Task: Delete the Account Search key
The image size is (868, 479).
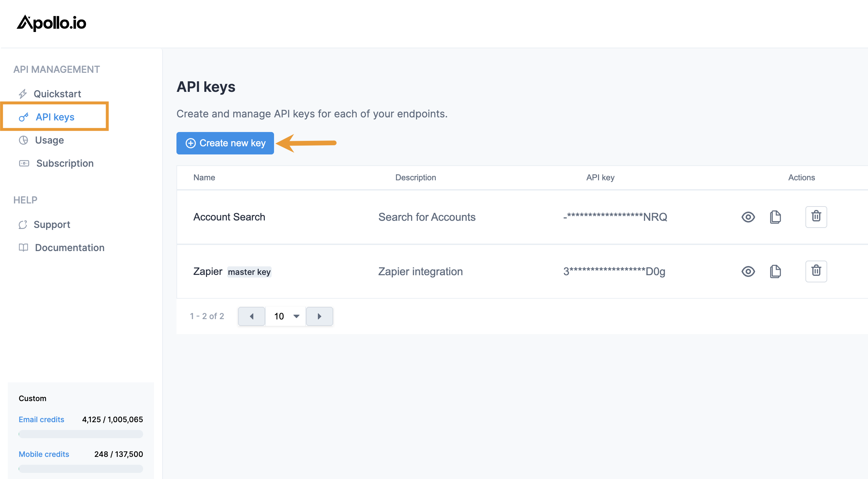Action: [816, 217]
